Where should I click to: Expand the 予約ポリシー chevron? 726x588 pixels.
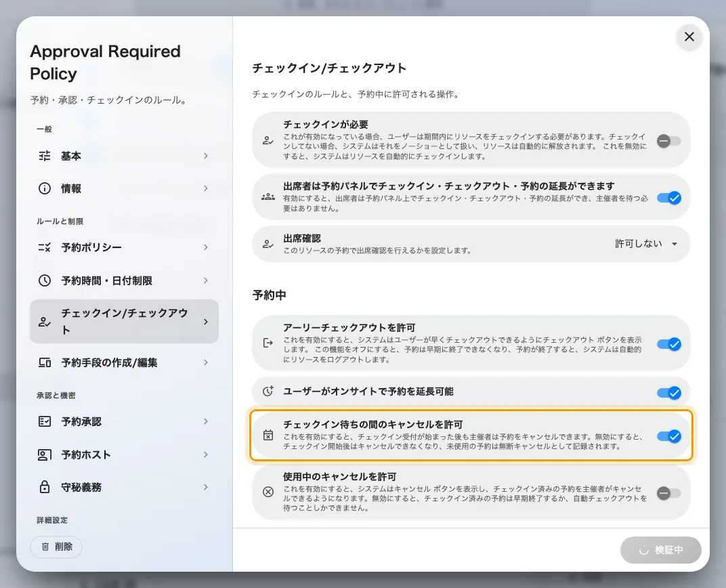pos(206,247)
